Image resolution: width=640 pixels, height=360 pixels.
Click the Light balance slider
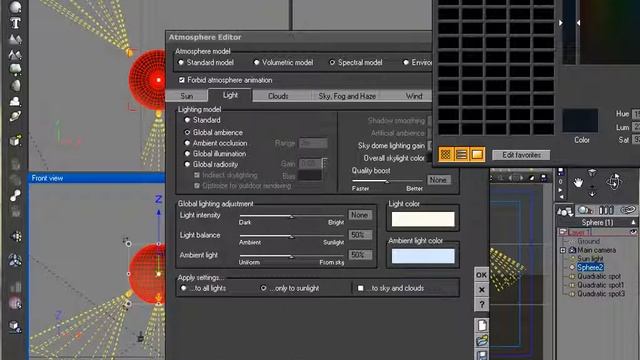pos(291,236)
